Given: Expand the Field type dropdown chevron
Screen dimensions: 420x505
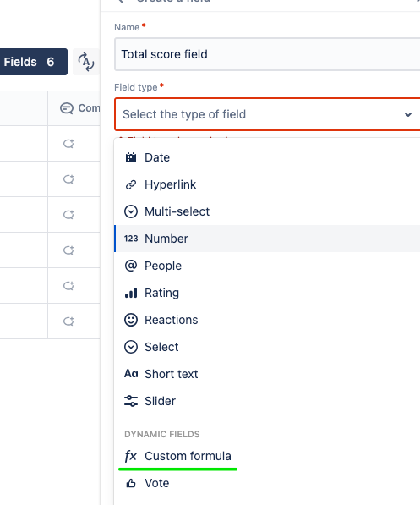Looking at the screenshot, I should 408,114.
